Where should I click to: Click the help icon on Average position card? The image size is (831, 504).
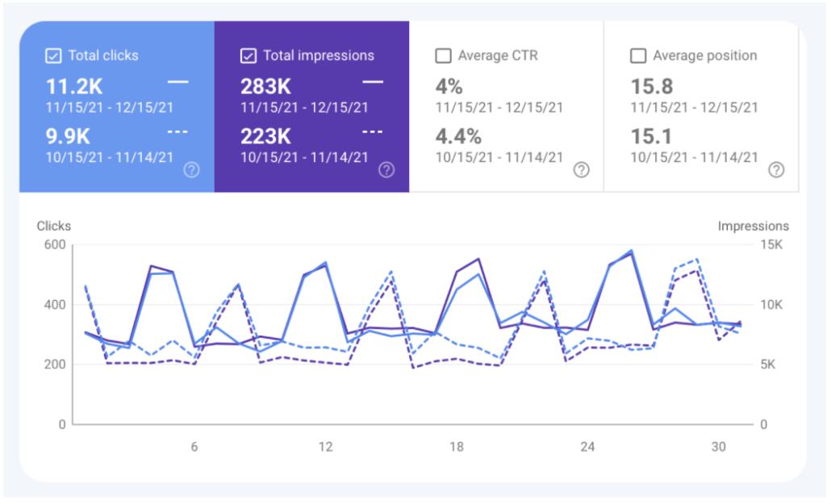tap(776, 170)
